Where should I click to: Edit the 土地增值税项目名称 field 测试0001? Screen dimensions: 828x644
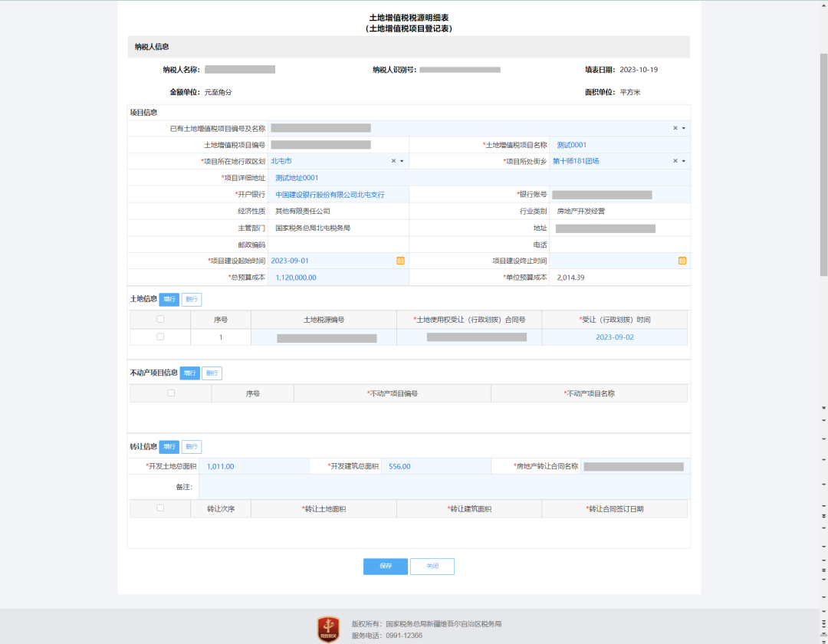[x=619, y=145]
